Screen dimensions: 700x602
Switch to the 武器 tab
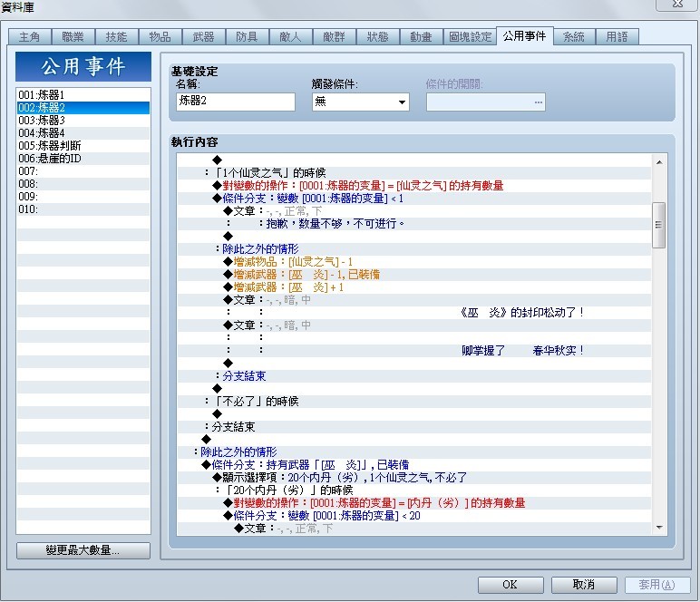click(204, 36)
